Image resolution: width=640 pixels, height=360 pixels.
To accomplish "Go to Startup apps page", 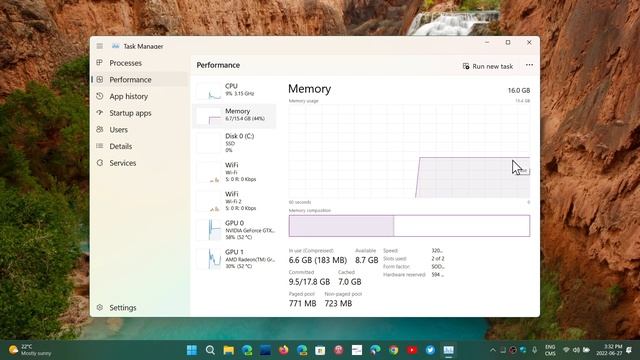I will [x=139, y=113].
